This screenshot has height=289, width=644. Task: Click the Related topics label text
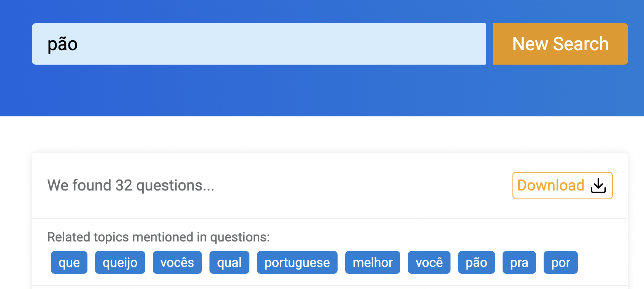tap(158, 237)
